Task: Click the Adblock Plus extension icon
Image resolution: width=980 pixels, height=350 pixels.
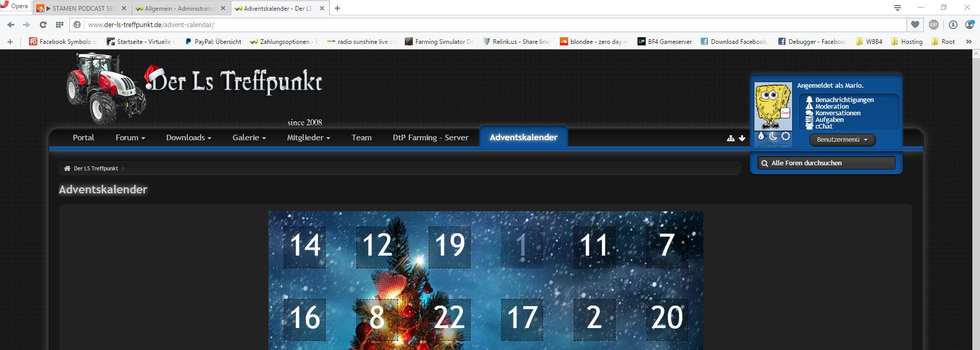Action: [934, 24]
